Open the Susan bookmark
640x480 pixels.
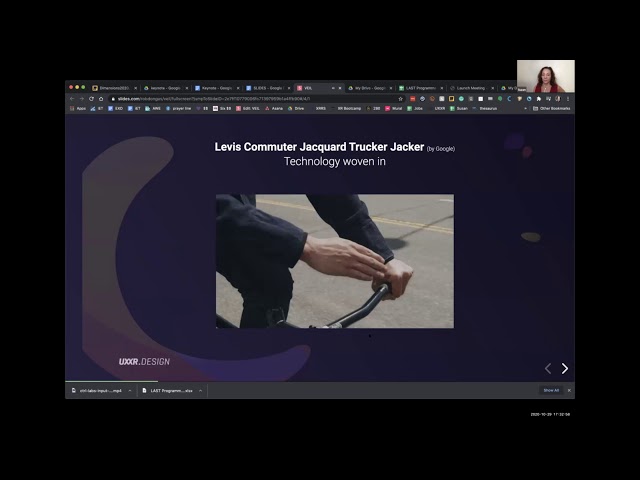[459, 109]
